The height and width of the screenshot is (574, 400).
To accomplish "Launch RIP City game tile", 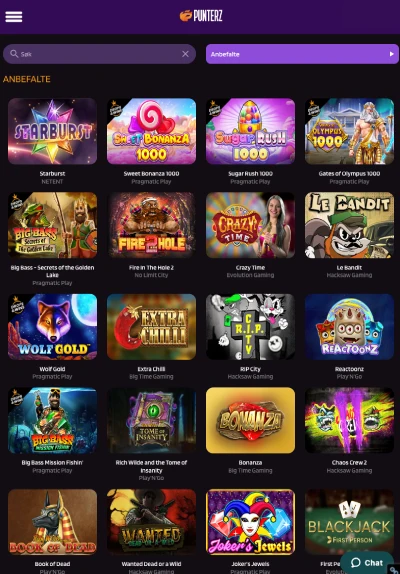I will click(250, 327).
